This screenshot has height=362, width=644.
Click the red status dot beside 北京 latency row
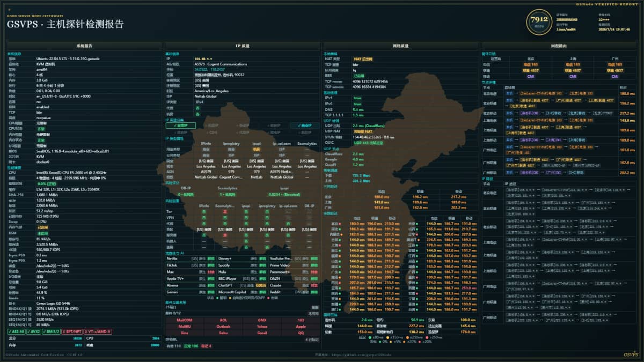(x=339, y=223)
